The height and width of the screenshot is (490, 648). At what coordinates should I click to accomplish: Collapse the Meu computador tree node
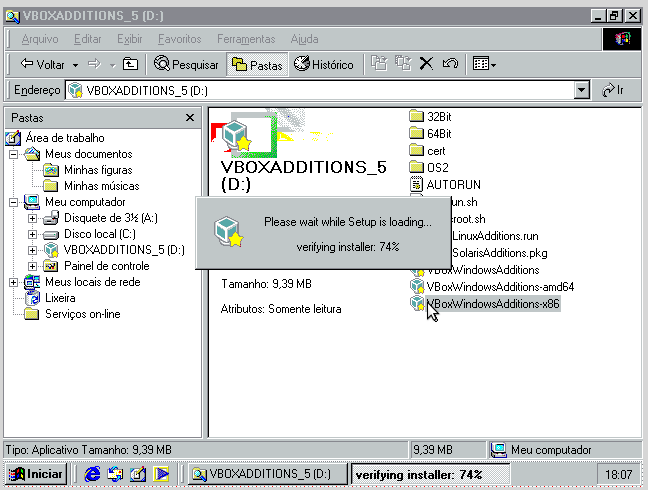[x=14, y=202]
